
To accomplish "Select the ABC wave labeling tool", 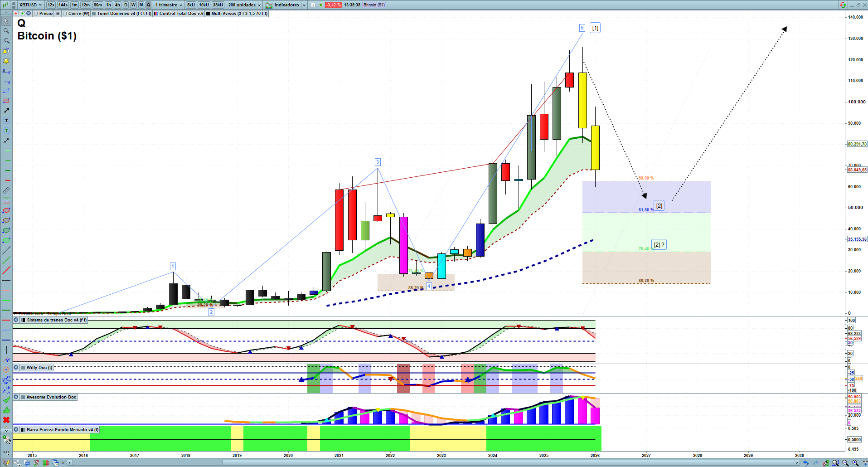I will [x=6, y=390].
